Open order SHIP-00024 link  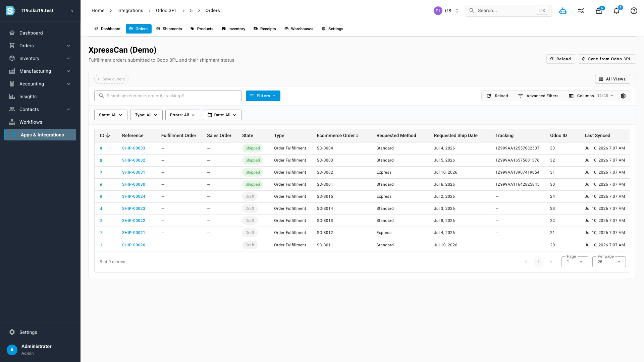coord(133,196)
